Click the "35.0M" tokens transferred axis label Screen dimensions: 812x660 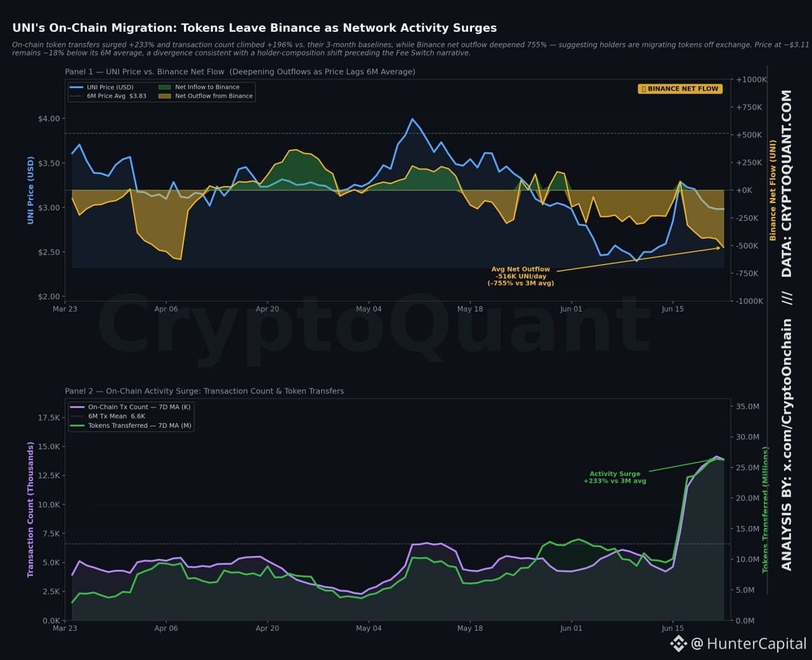pos(748,407)
